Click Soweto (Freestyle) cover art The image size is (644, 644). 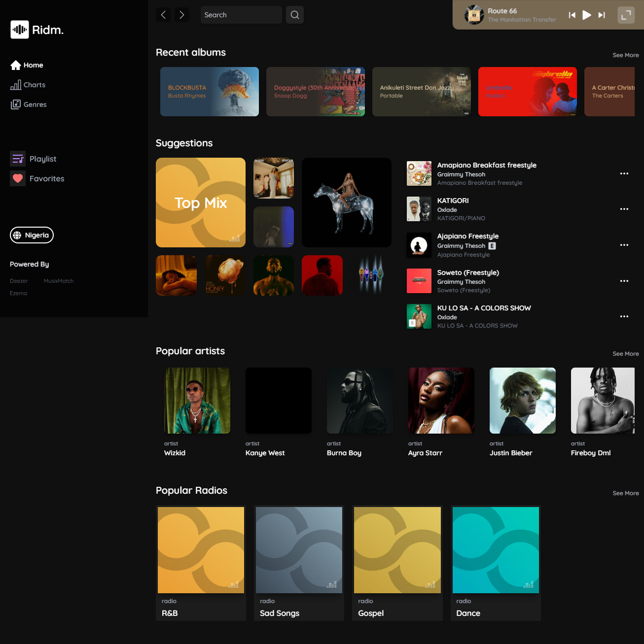pyautogui.click(x=419, y=281)
